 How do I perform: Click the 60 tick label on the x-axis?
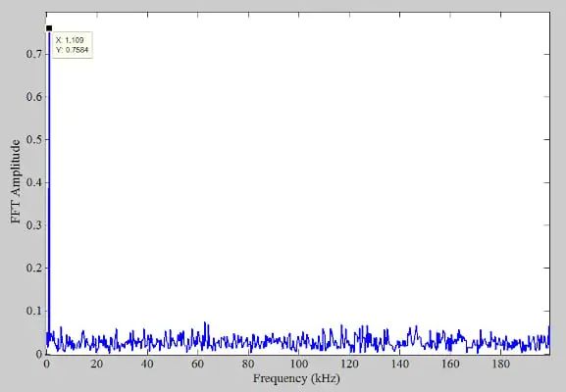click(x=197, y=364)
